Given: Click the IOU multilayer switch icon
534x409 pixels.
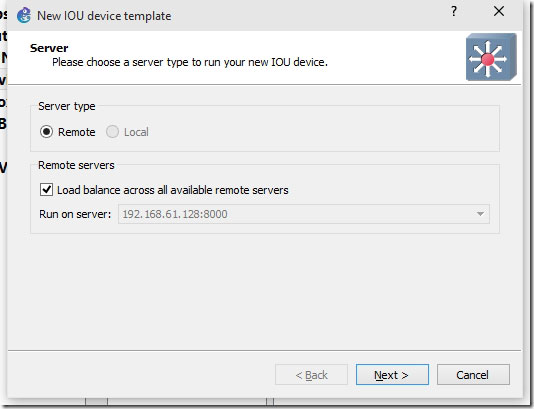Looking at the screenshot, I should coord(491,57).
